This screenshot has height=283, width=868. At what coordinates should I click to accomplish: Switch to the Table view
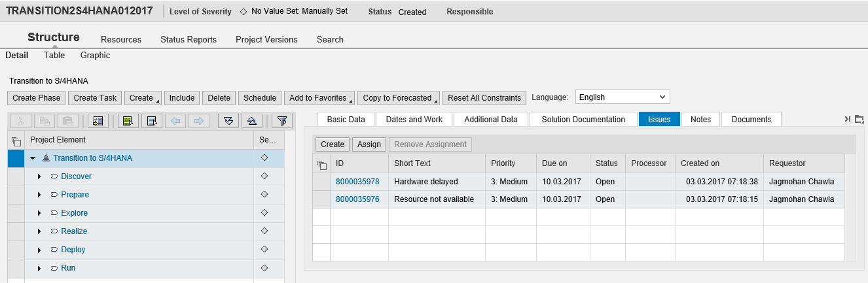[54, 56]
